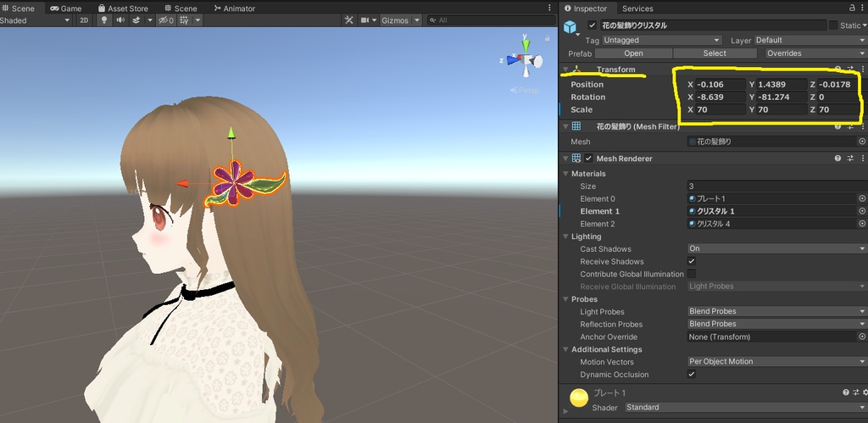Open Gizmos dropdown arrow
868x423 pixels.
[417, 20]
